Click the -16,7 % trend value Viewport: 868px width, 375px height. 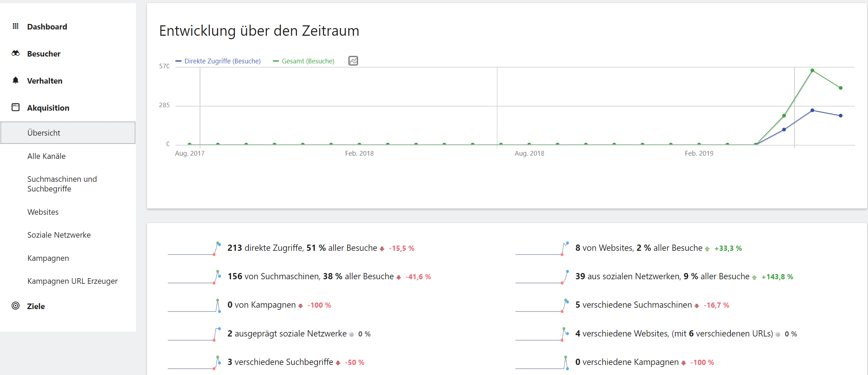[717, 305]
